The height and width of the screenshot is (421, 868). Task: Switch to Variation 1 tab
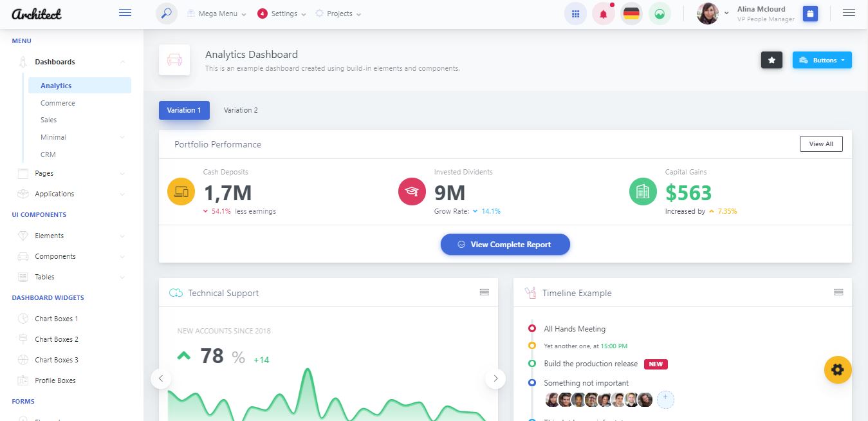184,110
